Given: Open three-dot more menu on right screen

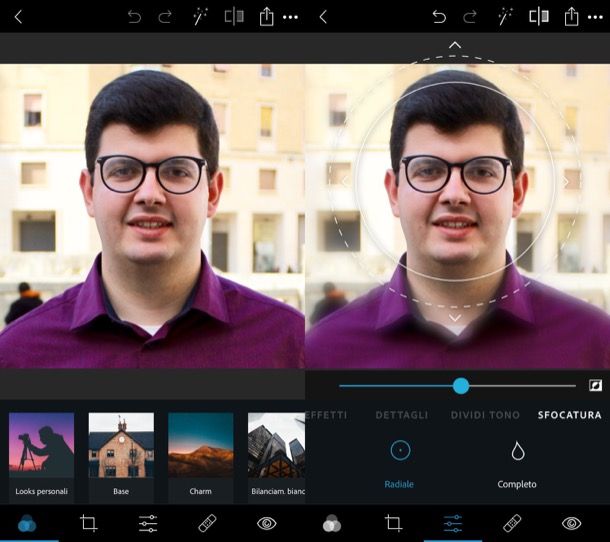Looking at the screenshot, I should (596, 17).
